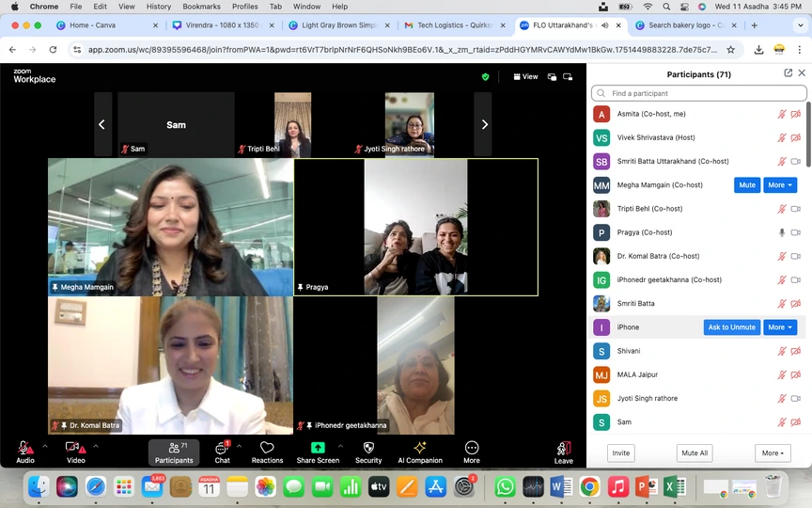Expand the audio options arrow
The image size is (812, 508).
pyautogui.click(x=45, y=446)
